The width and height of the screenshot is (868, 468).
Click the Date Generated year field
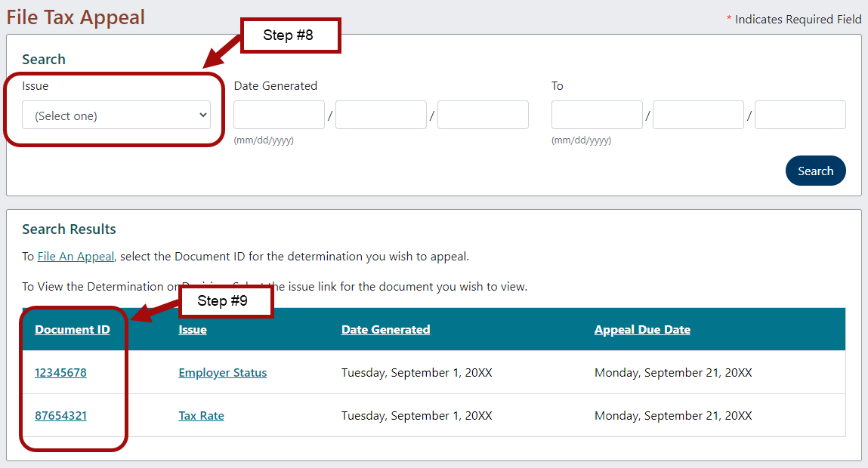coord(483,115)
